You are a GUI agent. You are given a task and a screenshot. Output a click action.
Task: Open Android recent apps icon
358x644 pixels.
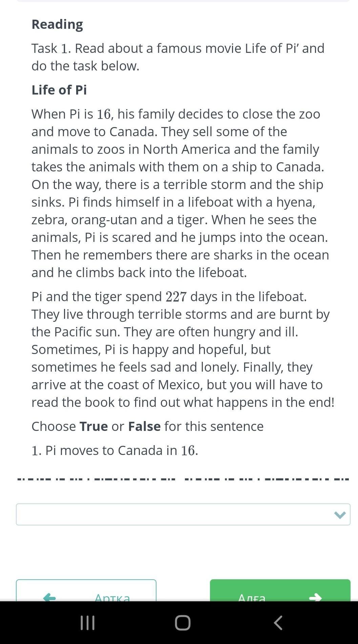pos(87,623)
